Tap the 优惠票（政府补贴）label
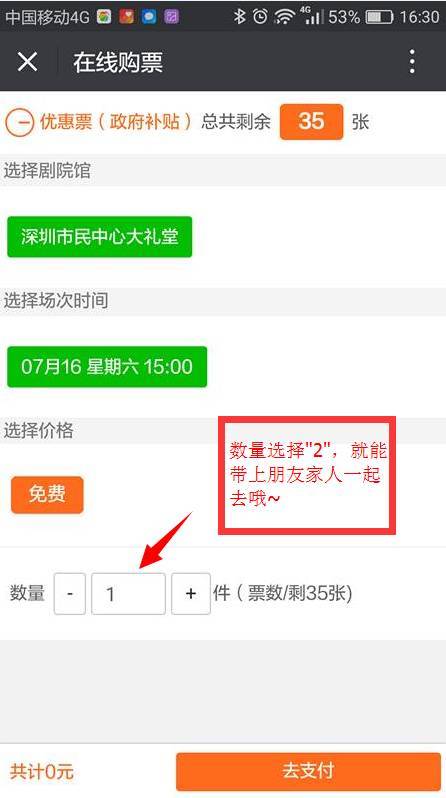 [116, 122]
